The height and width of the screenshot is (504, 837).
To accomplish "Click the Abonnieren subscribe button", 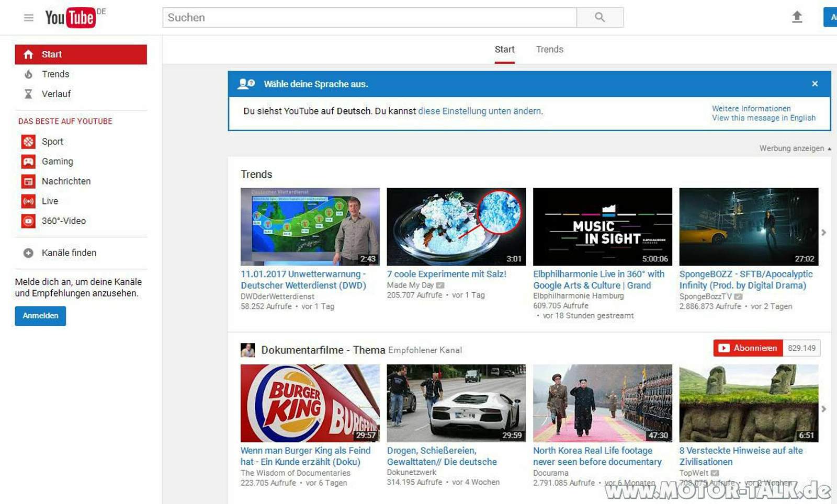I will pos(748,348).
